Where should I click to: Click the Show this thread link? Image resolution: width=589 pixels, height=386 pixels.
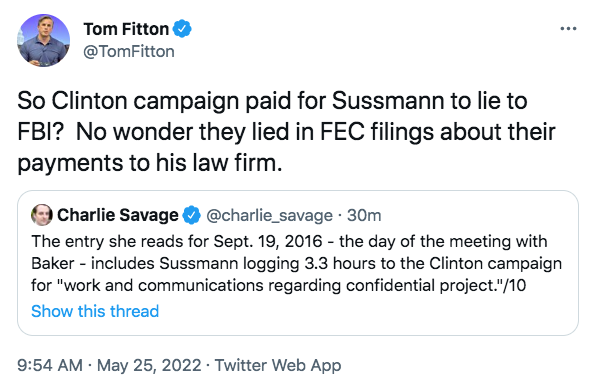[x=95, y=311]
